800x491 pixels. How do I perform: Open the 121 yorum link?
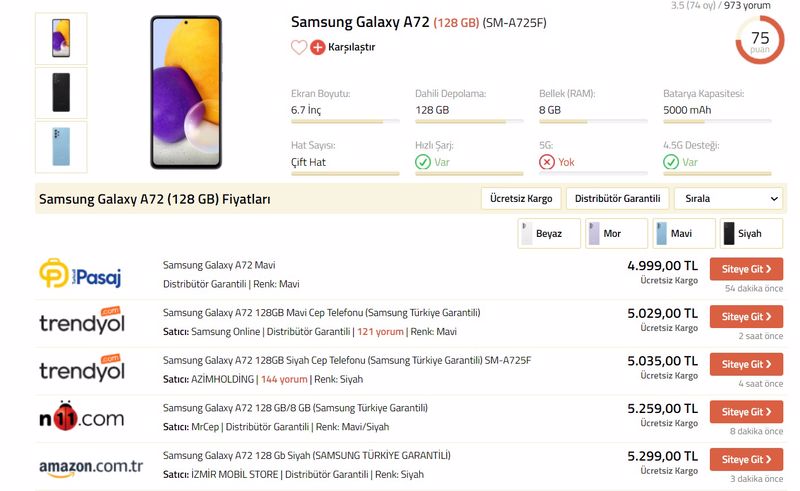(x=380, y=332)
